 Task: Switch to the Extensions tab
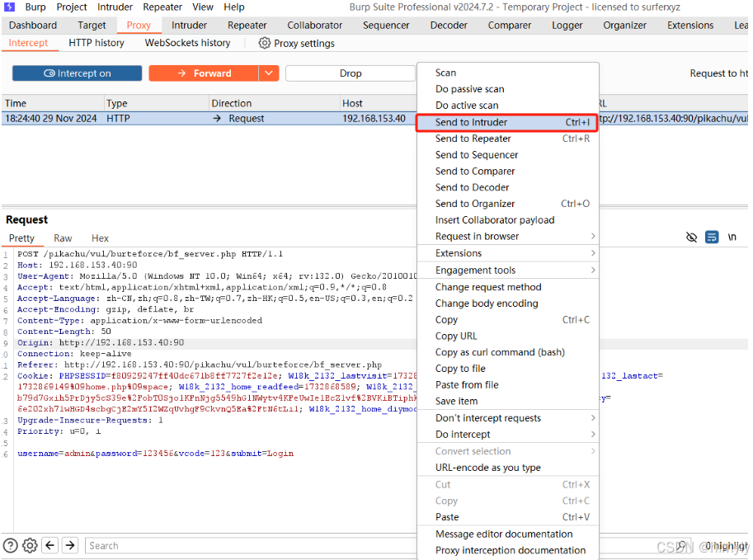pyautogui.click(x=690, y=26)
